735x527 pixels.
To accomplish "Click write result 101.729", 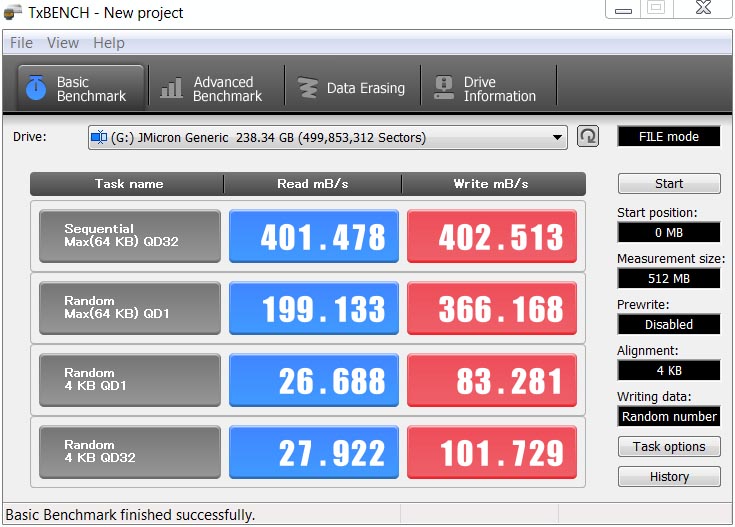I will click(492, 452).
